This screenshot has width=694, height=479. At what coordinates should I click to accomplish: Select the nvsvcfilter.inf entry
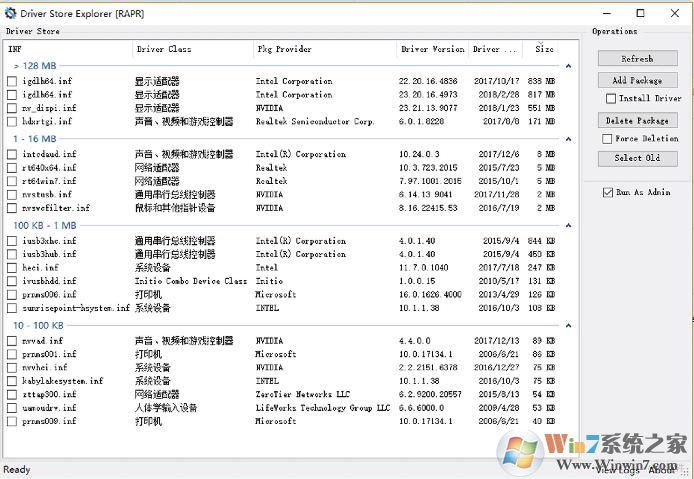tap(56, 208)
